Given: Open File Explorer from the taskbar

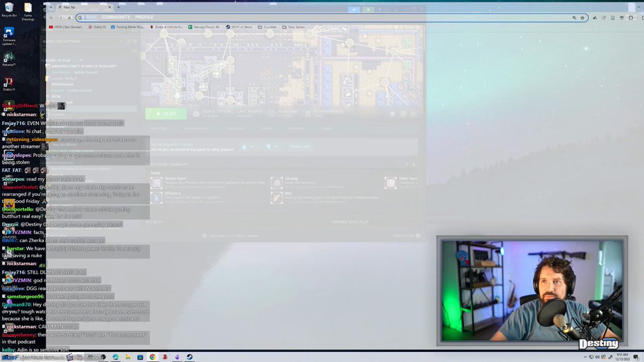Looking at the screenshot, I should [128, 357].
